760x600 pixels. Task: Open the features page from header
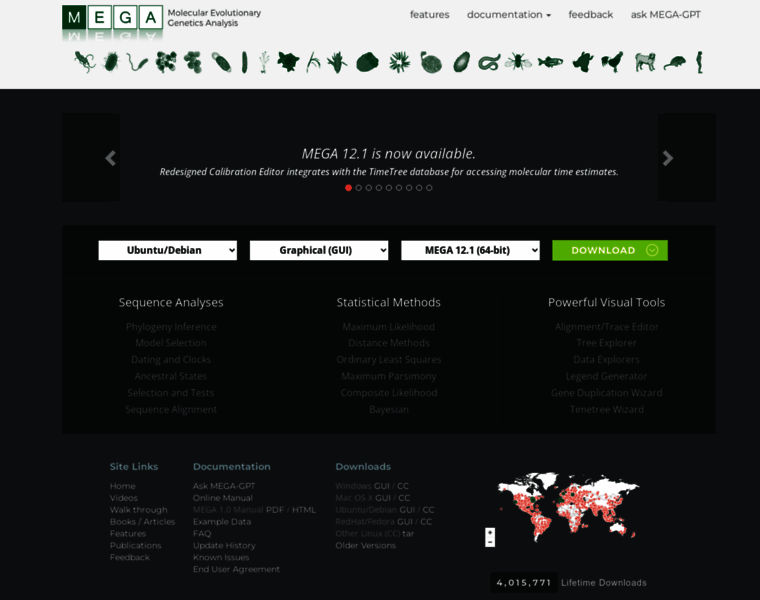429,15
